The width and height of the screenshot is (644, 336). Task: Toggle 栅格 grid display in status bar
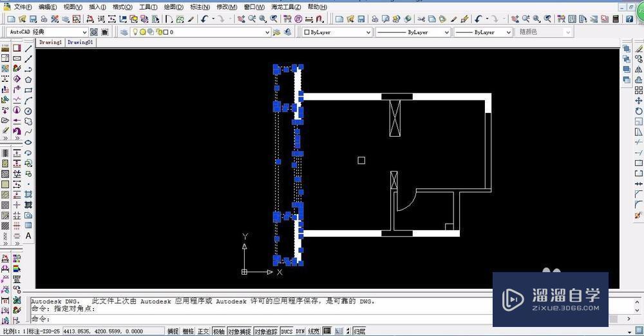(x=188, y=331)
